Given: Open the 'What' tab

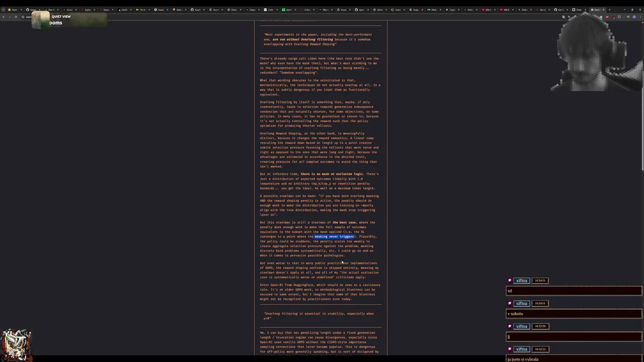Looking at the screenshot, I should (434, 10).
